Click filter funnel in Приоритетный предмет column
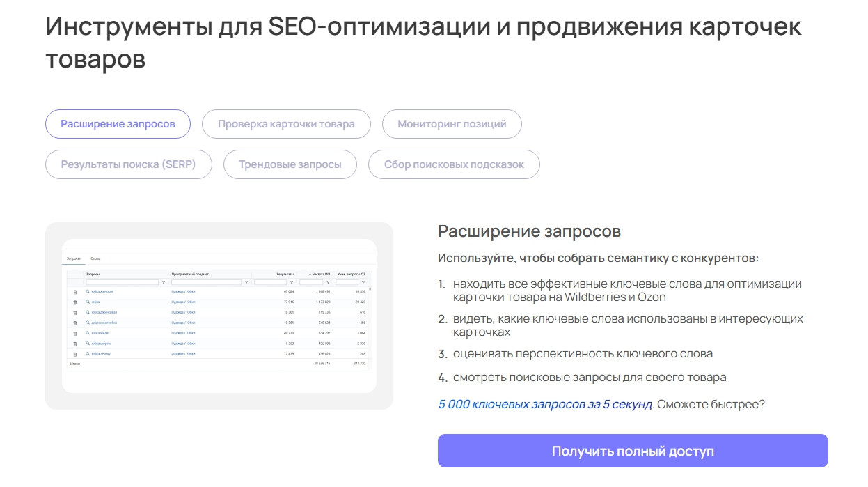 [x=246, y=282]
